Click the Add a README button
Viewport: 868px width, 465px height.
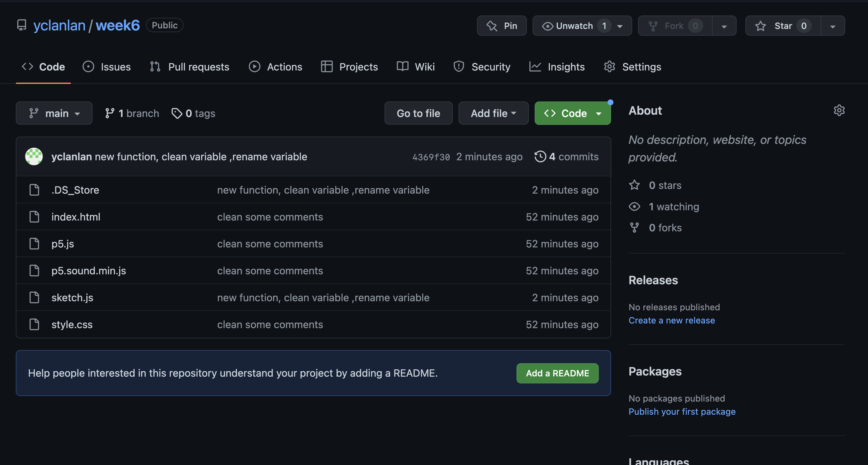click(x=557, y=373)
